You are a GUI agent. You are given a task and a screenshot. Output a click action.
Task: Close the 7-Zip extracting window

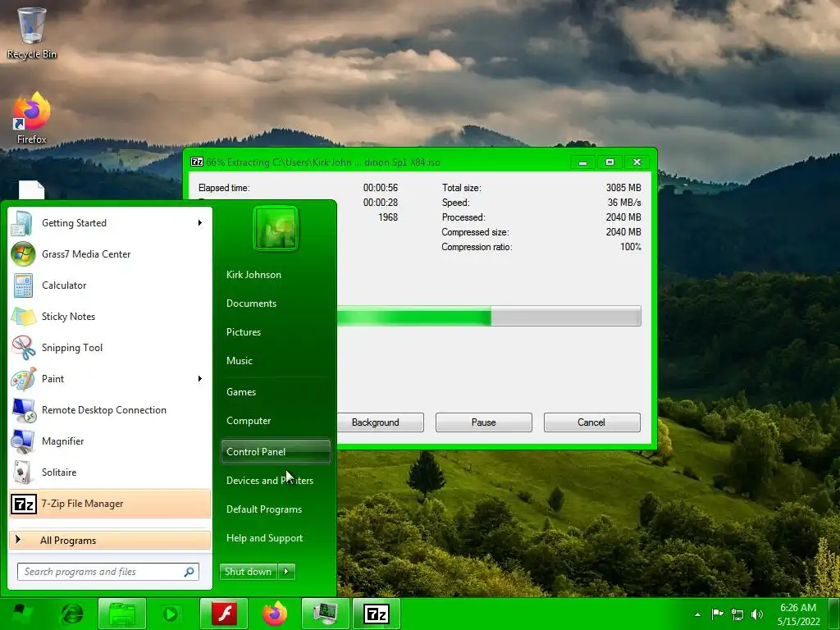click(x=637, y=162)
